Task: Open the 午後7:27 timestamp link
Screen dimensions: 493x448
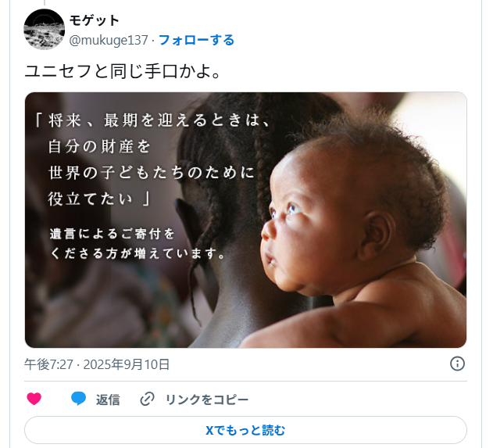Action: (48, 364)
